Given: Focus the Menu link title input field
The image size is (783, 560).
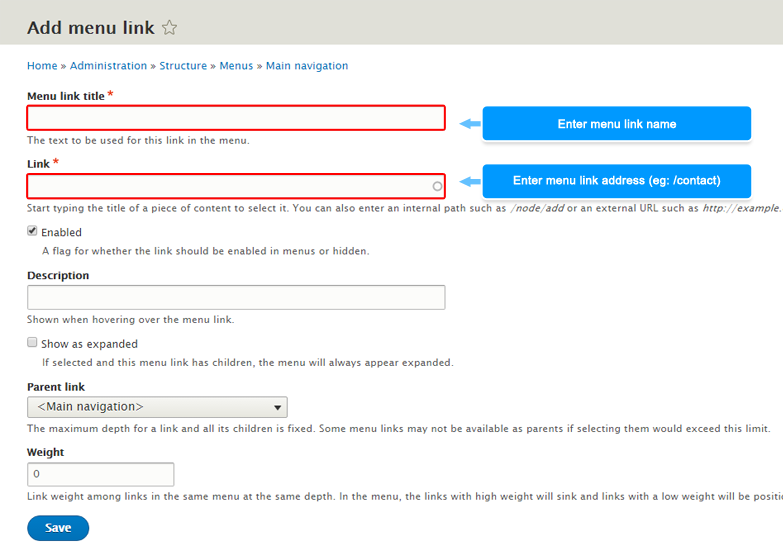Looking at the screenshot, I should pyautogui.click(x=236, y=118).
